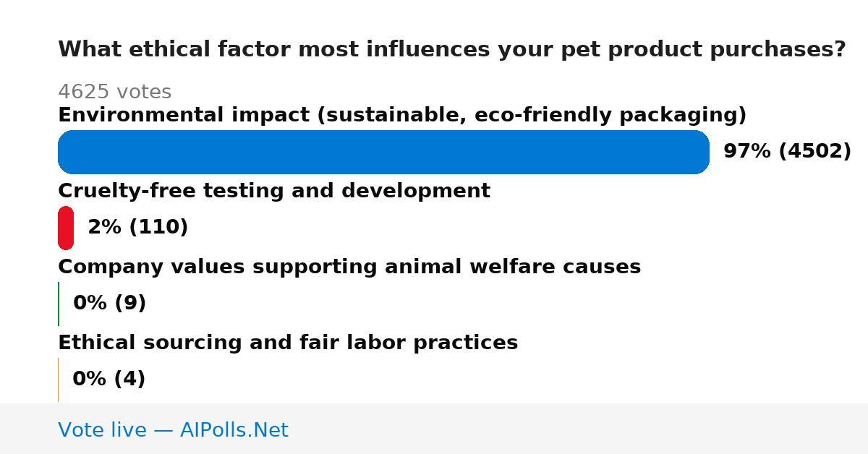Viewport: 868px width, 454px height.
Task: Click the 97% (4502) result label
Action: pyautogui.click(x=787, y=152)
